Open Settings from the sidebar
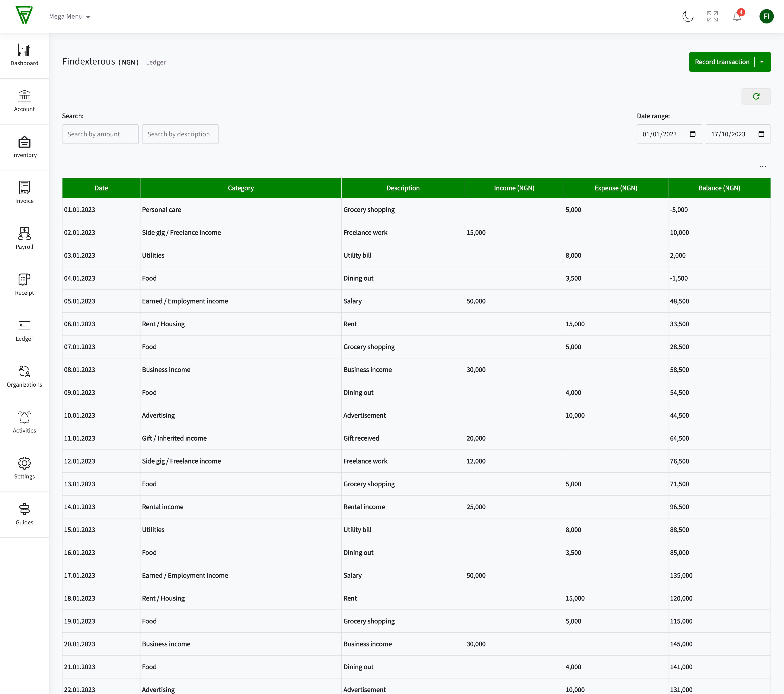 click(24, 468)
